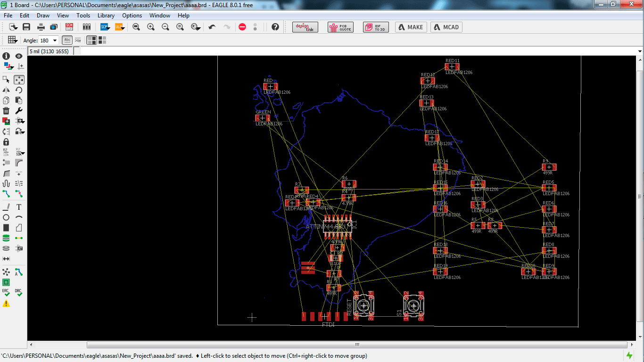Select the Text tool
644x362 pixels.
(19, 207)
